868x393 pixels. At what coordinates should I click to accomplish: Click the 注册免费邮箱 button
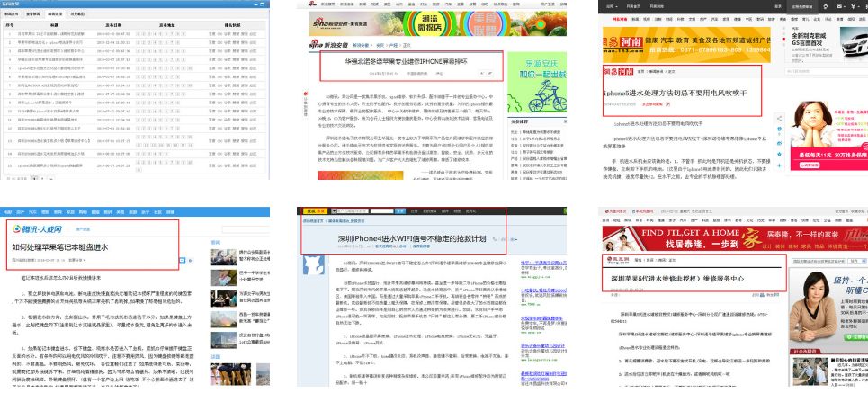(x=802, y=6)
